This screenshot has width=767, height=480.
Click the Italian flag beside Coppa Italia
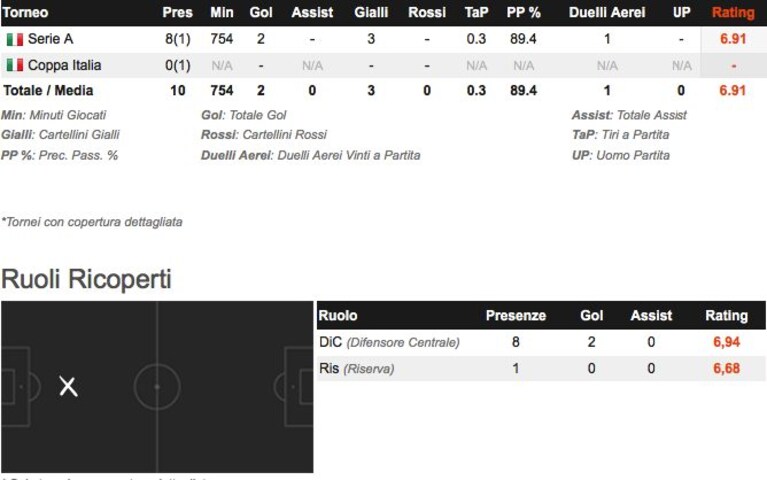click(15, 65)
